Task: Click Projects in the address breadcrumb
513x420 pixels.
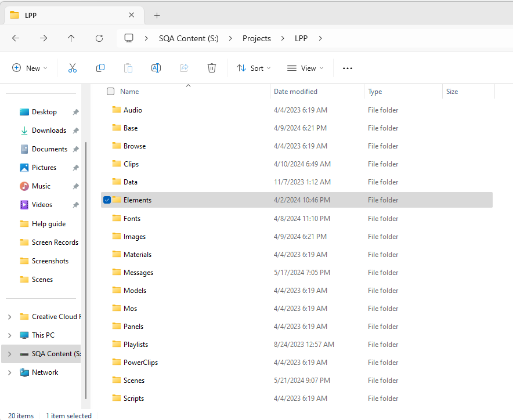Action: point(257,39)
